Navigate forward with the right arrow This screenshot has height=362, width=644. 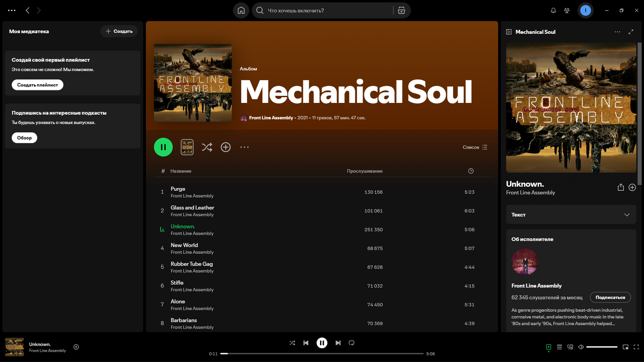pyautogui.click(x=39, y=11)
